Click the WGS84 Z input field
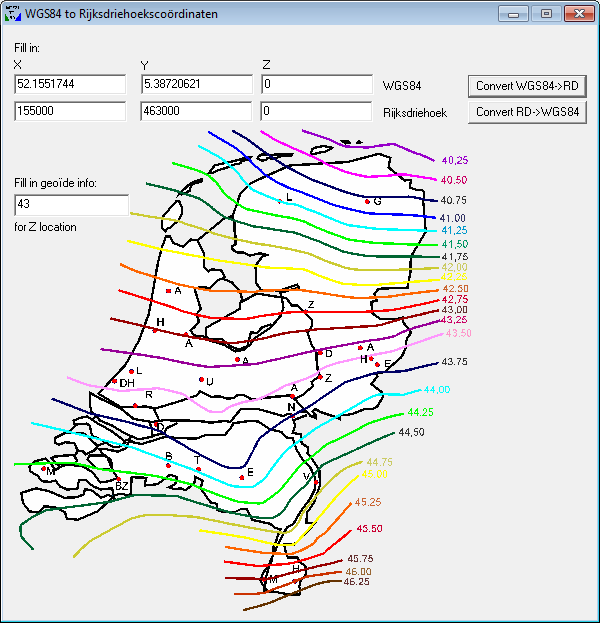The height and width of the screenshot is (623, 600). pyautogui.click(x=316, y=85)
